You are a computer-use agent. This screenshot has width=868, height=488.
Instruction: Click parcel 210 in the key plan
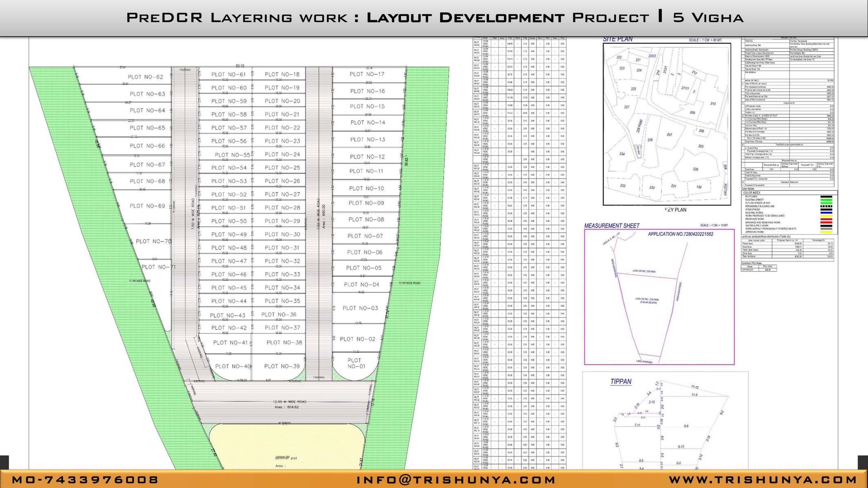point(713,103)
